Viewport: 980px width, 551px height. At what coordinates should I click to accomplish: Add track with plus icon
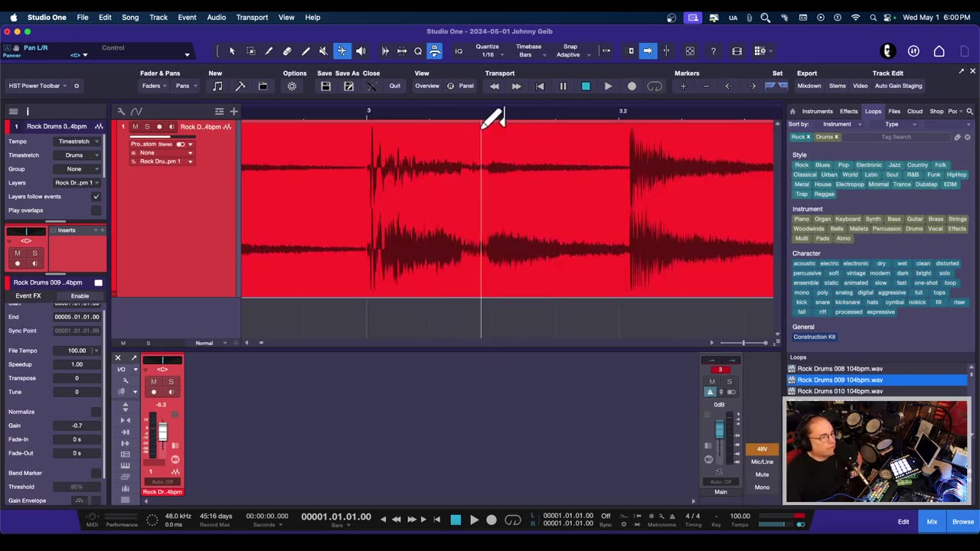click(x=234, y=112)
